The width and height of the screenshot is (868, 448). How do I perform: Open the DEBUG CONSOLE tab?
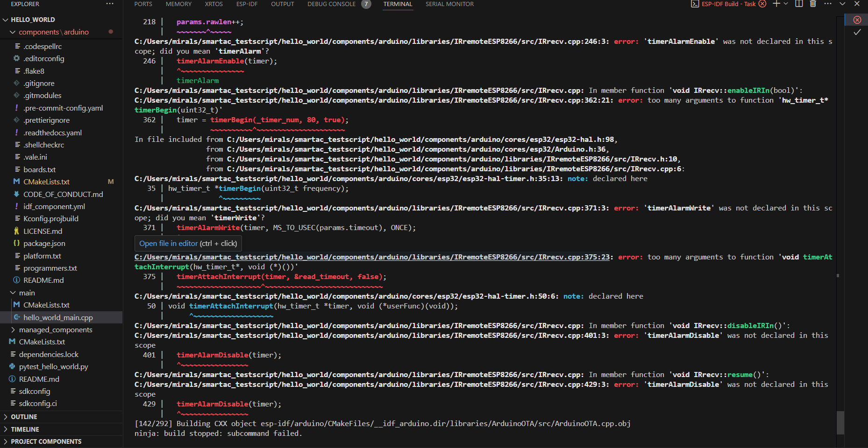click(331, 4)
